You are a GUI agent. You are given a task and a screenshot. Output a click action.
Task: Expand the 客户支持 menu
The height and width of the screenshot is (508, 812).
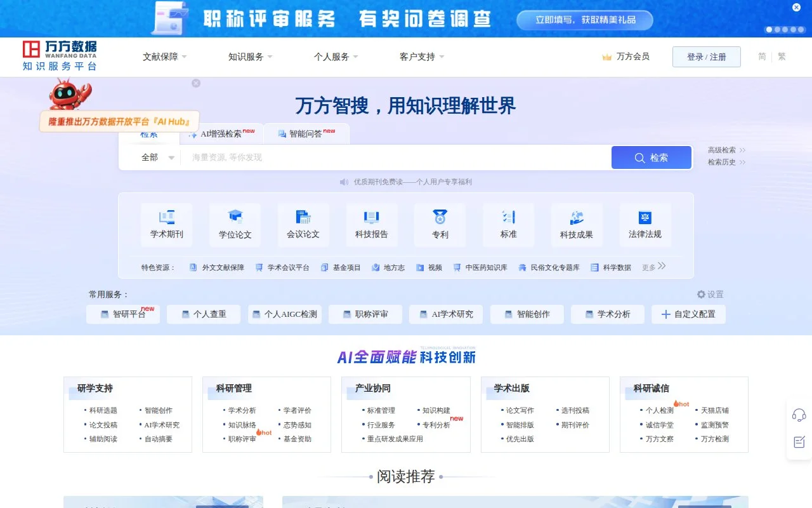pyautogui.click(x=422, y=57)
